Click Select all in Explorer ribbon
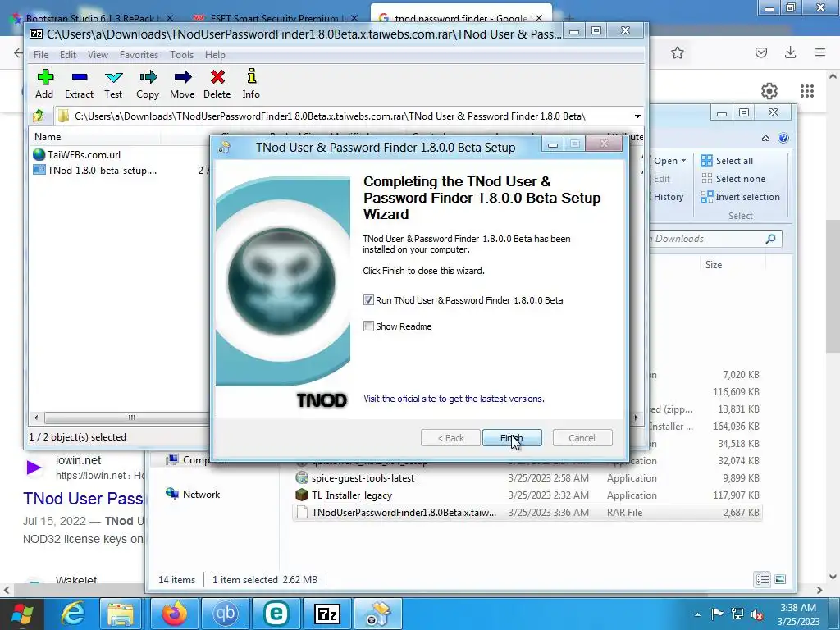The width and height of the screenshot is (840, 630). click(727, 161)
